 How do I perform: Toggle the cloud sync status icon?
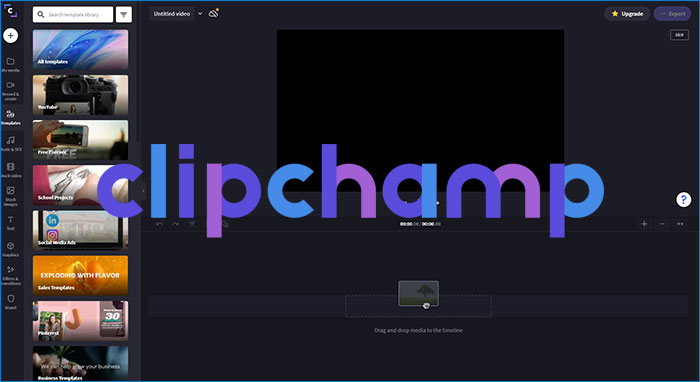tap(214, 13)
